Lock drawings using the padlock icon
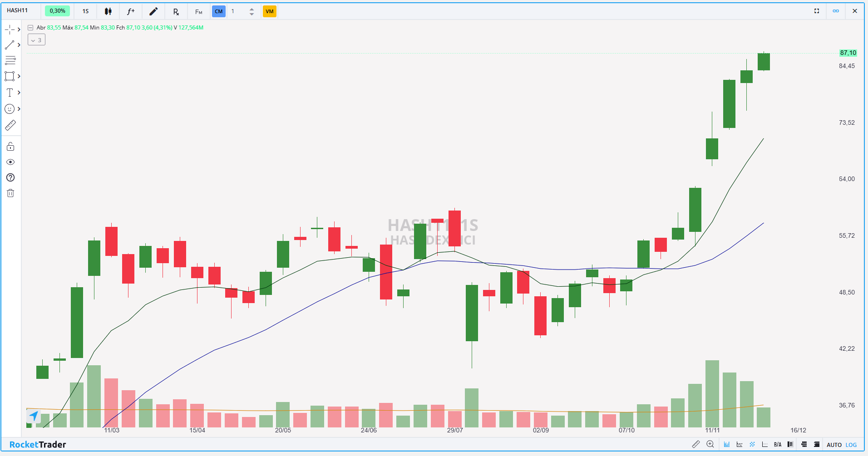This screenshot has width=868, height=456. click(10, 146)
